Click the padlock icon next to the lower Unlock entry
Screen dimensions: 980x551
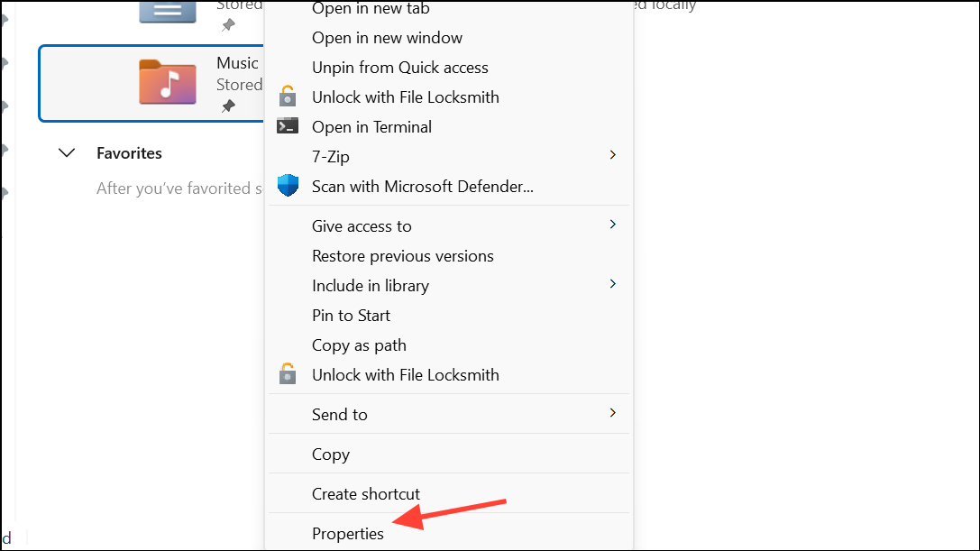click(289, 374)
